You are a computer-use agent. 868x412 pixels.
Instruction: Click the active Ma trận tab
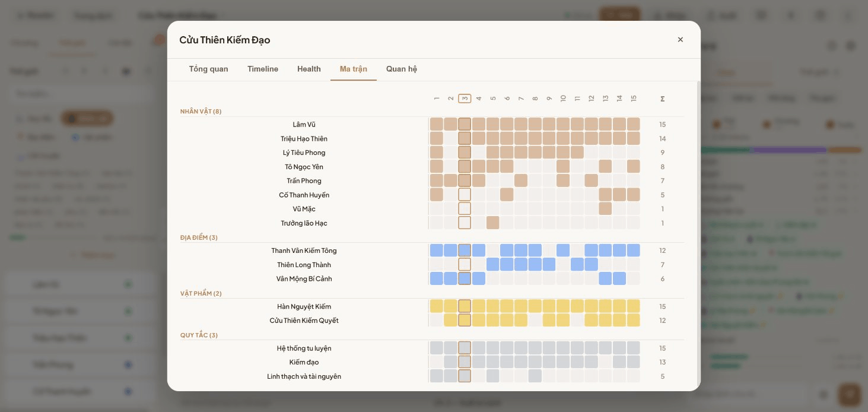(354, 69)
